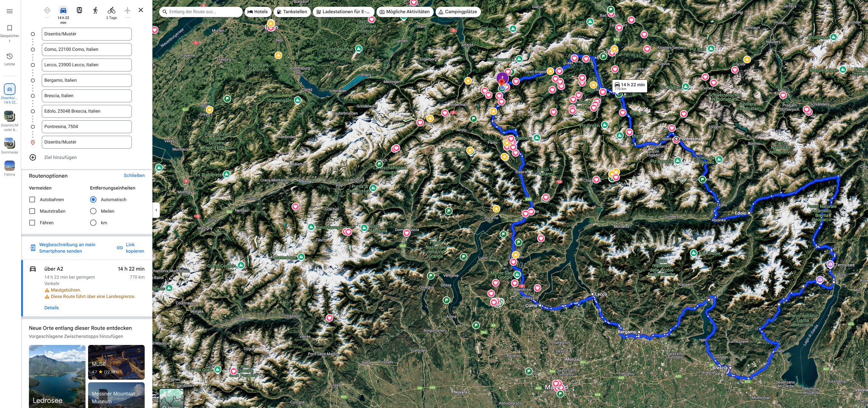Choose the walking travel mode icon
The width and height of the screenshot is (868, 408).
95,10
